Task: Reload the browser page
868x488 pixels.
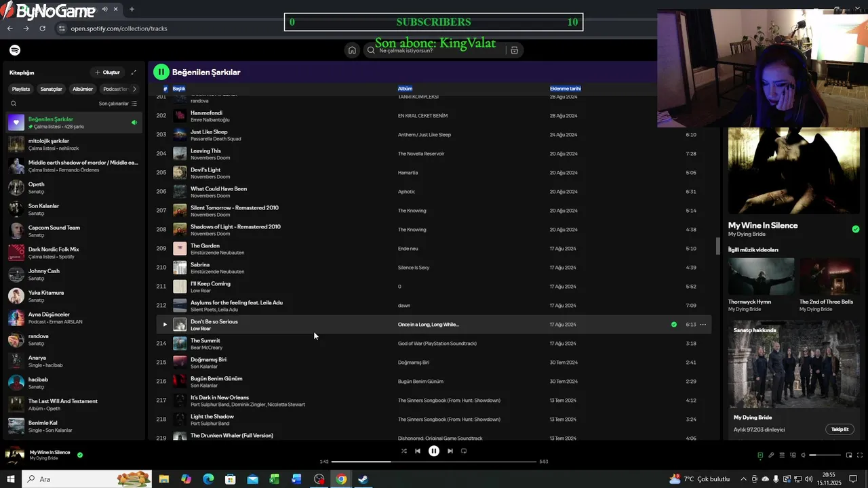Action: tap(42, 28)
